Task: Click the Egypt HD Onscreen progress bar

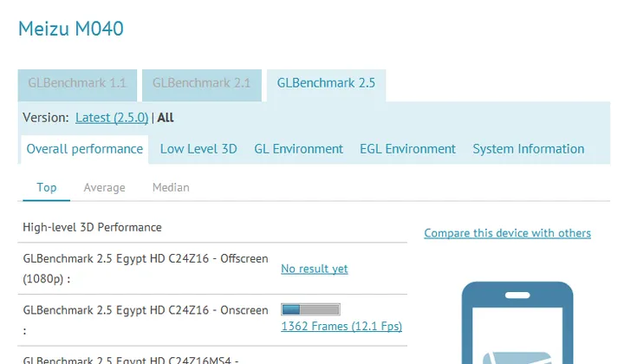Action: pos(310,309)
